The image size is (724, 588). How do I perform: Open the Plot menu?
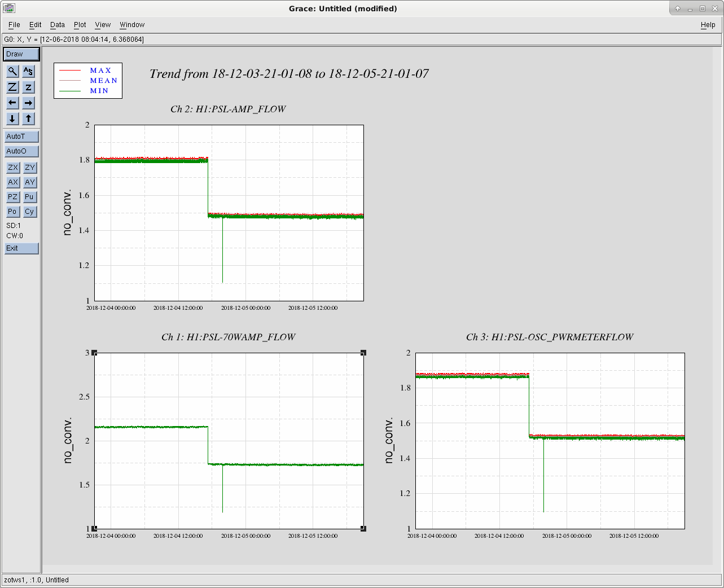coord(80,25)
